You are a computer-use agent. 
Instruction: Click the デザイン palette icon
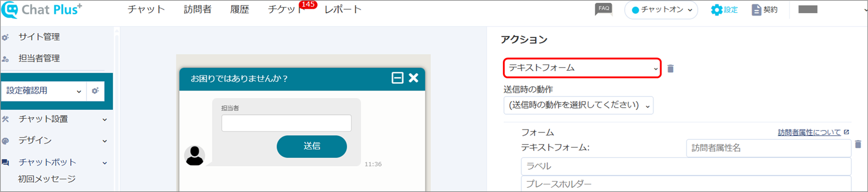(5, 141)
